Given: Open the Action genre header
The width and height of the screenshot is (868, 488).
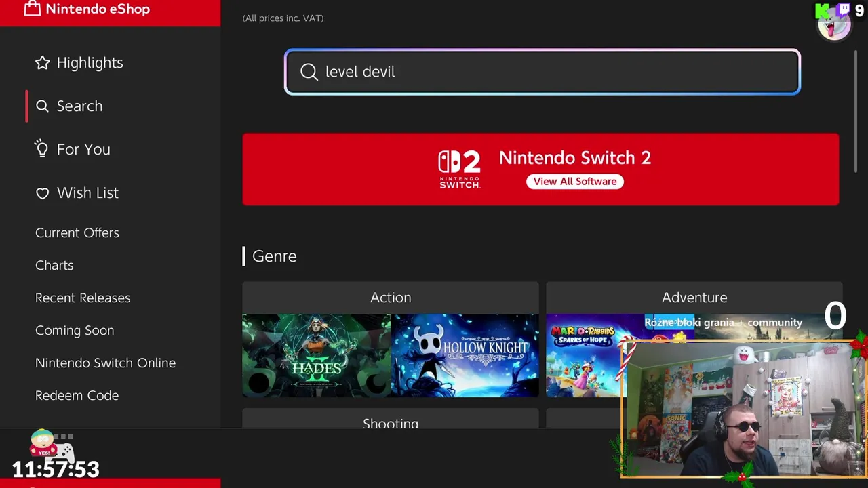Looking at the screenshot, I should pos(391,298).
